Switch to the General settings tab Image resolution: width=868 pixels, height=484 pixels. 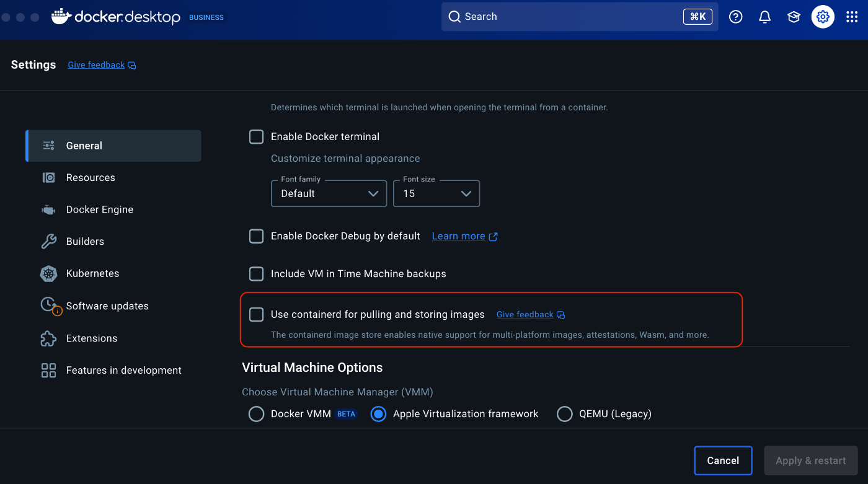pyautogui.click(x=113, y=146)
